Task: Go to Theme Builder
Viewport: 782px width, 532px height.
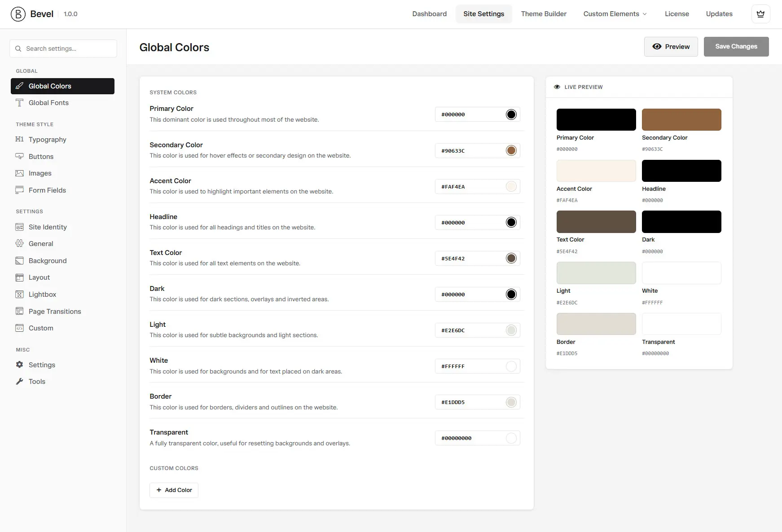Action: tap(544, 14)
